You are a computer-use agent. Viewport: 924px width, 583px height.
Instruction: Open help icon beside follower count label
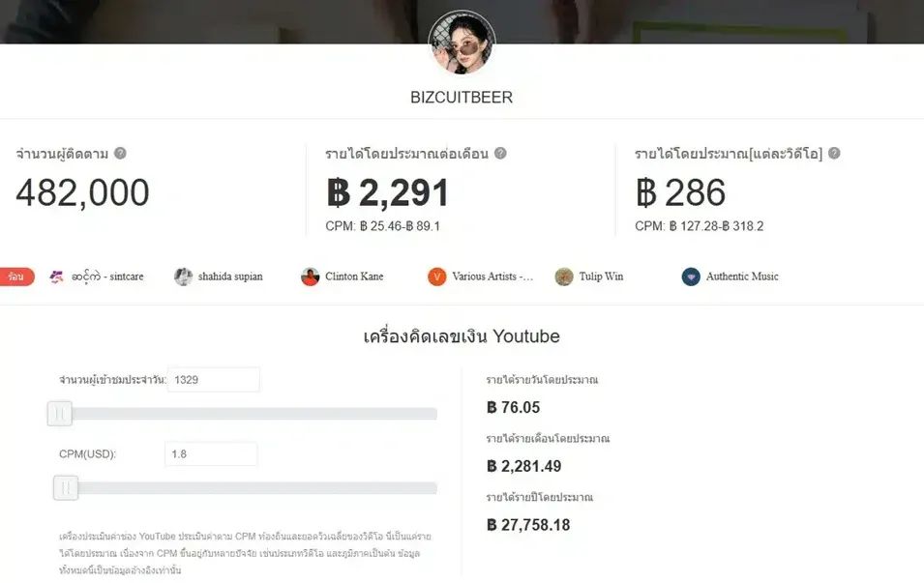click(x=120, y=153)
